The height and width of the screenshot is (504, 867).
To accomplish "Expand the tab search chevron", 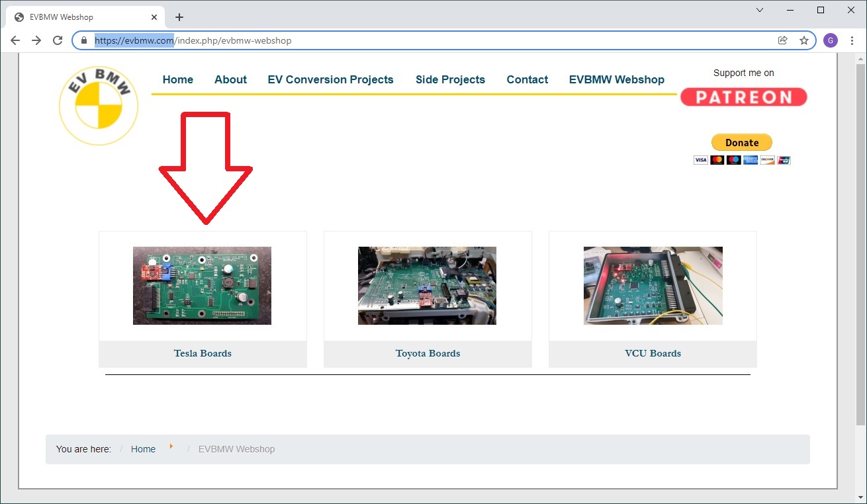I will pos(760,10).
